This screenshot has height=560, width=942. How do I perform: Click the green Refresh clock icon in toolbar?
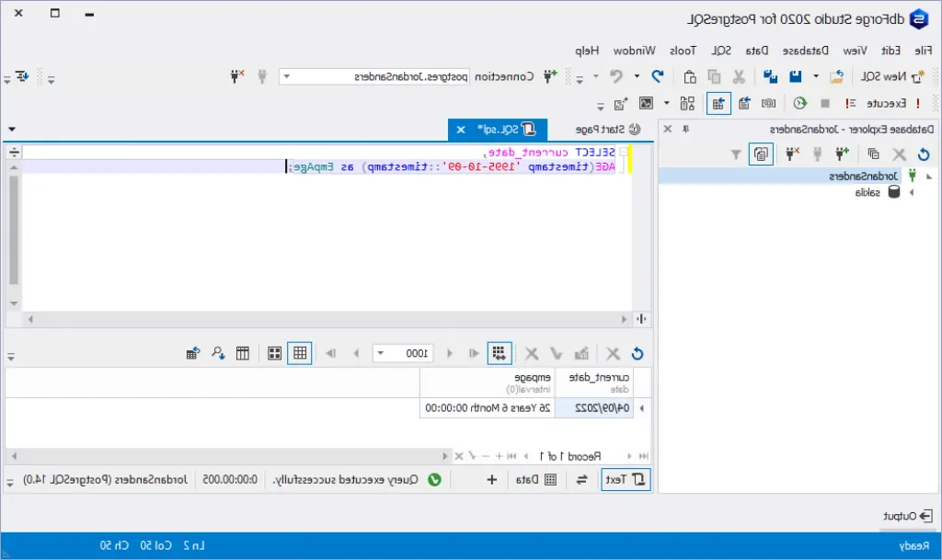pyautogui.click(x=799, y=103)
